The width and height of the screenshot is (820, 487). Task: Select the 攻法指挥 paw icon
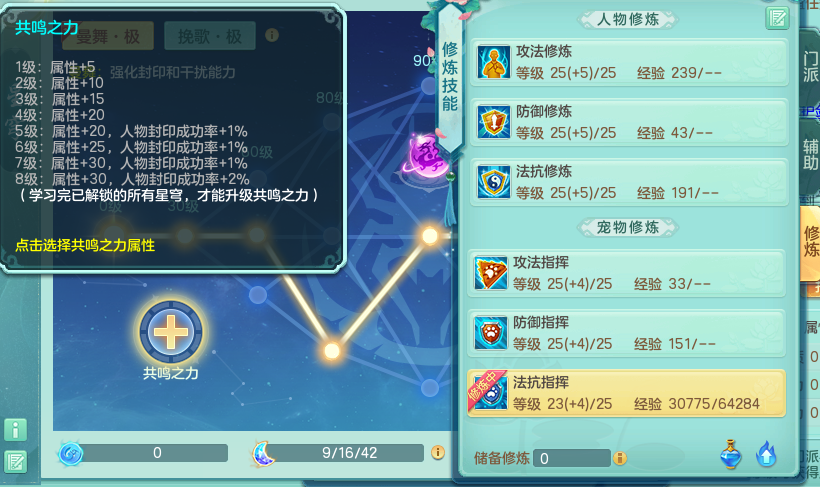click(491, 273)
